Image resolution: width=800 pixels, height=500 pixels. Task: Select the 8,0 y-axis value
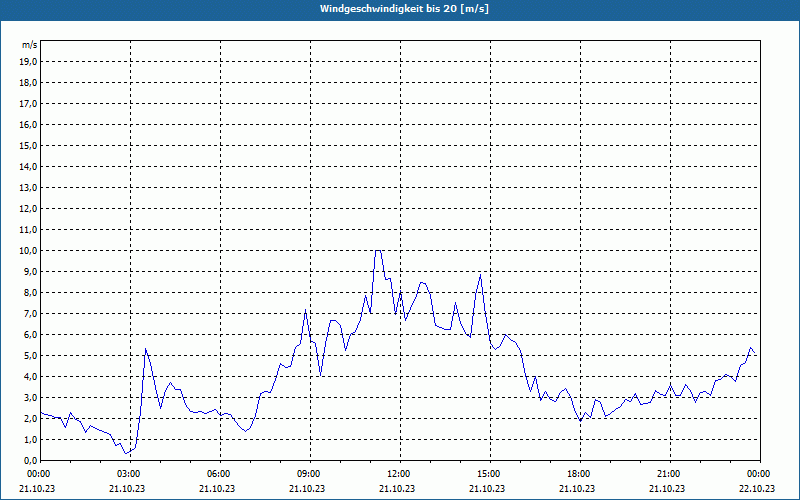click(x=30, y=292)
